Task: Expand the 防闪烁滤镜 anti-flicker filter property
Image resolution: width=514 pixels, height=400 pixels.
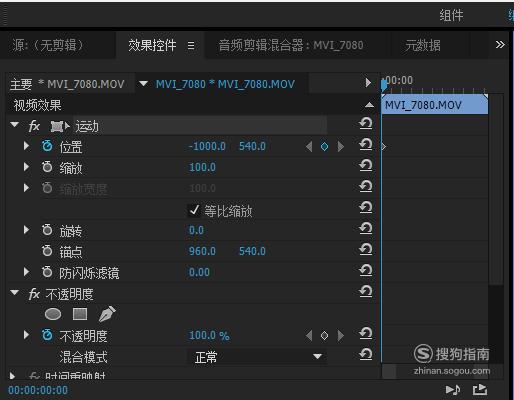Action: click(26, 272)
